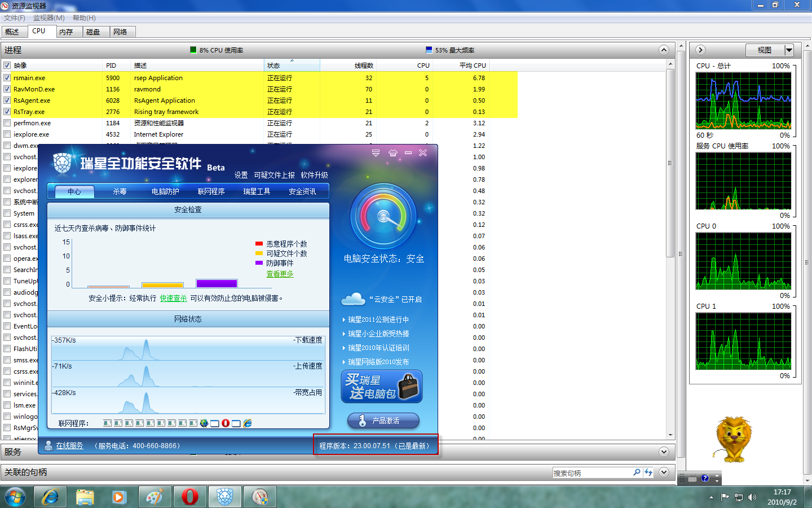
Task: Expand the 关联的句柄 section chevron
Action: click(664, 472)
